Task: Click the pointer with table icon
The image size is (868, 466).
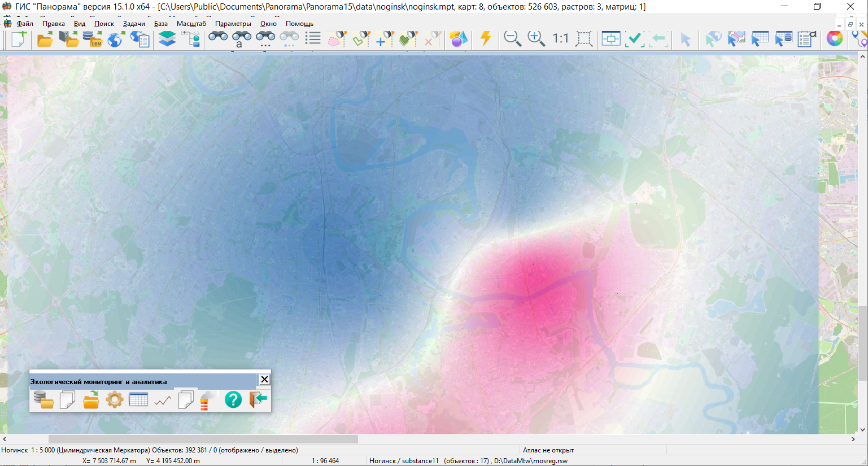Action: click(x=760, y=39)
